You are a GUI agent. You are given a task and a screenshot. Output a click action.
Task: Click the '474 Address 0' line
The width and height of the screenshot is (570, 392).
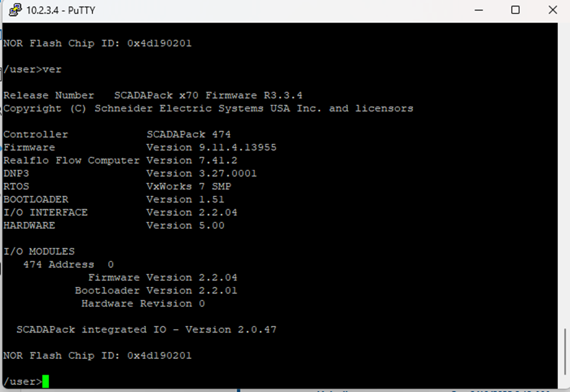pos(68,265)
